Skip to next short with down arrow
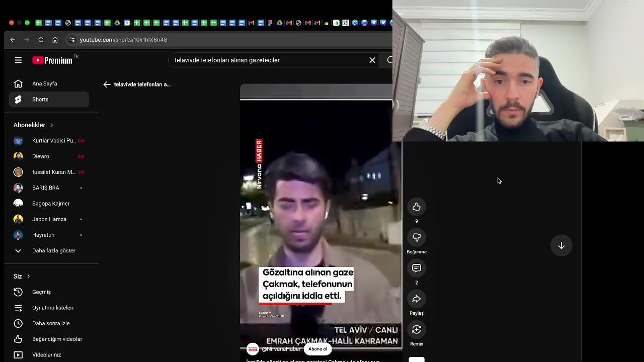Image resolution: width=644 pixels, height=362 pixels. 561,246
